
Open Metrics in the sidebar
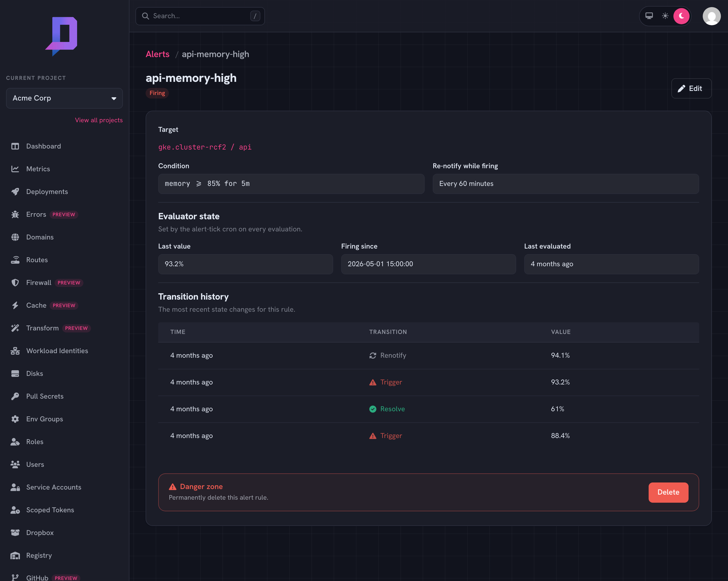(x=38, y=169)
